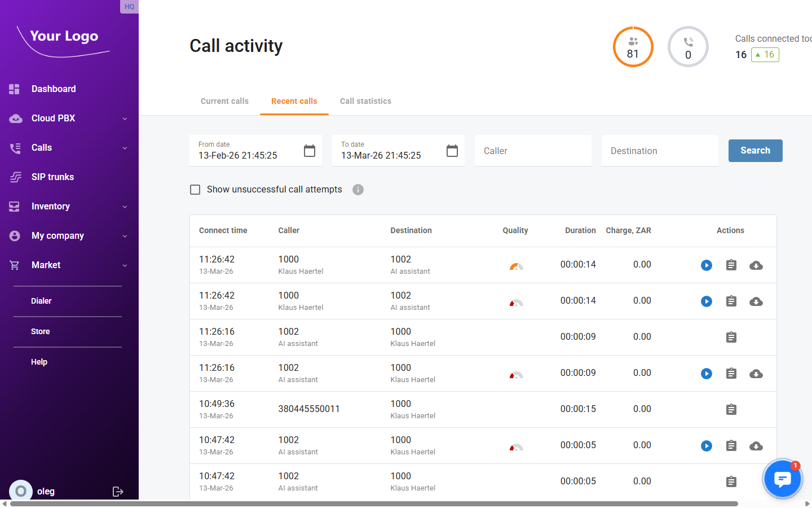Open the Dialer link in the sidebar
The height and width of the screenshot is (508, 812).
[41, 301]
